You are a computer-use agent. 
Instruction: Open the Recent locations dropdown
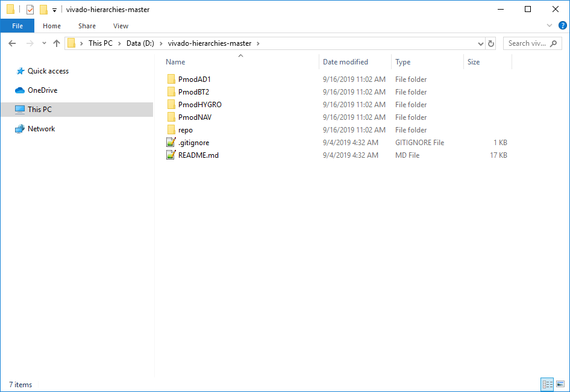point(44,43)
